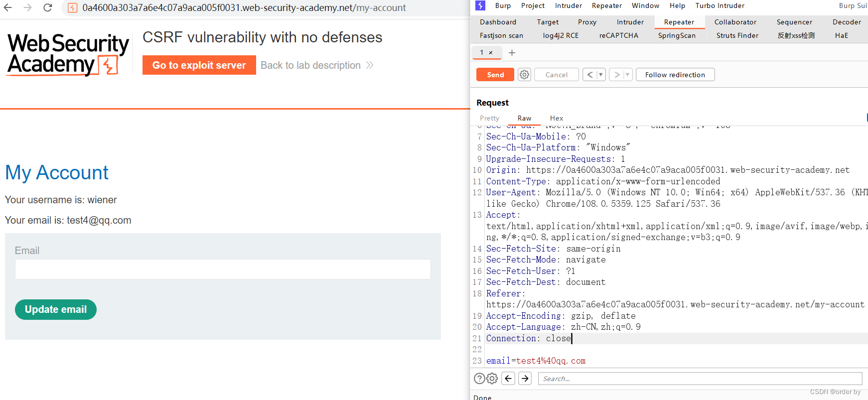Switch to the Intruder tool tab

click(630, 22)
